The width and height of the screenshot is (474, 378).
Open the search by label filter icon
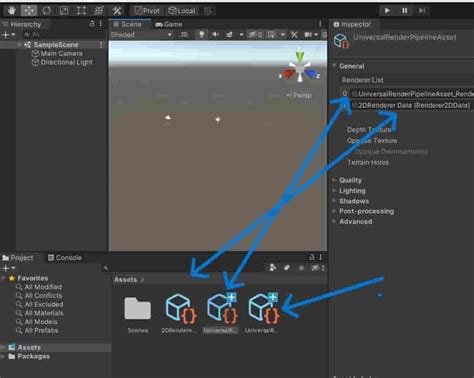287,268
